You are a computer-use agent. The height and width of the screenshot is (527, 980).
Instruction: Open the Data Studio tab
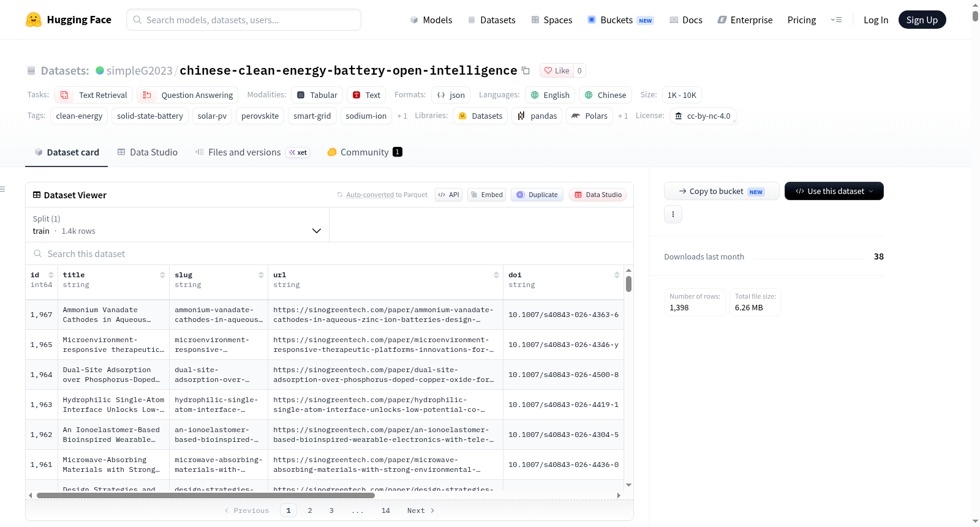pos(148,152)
